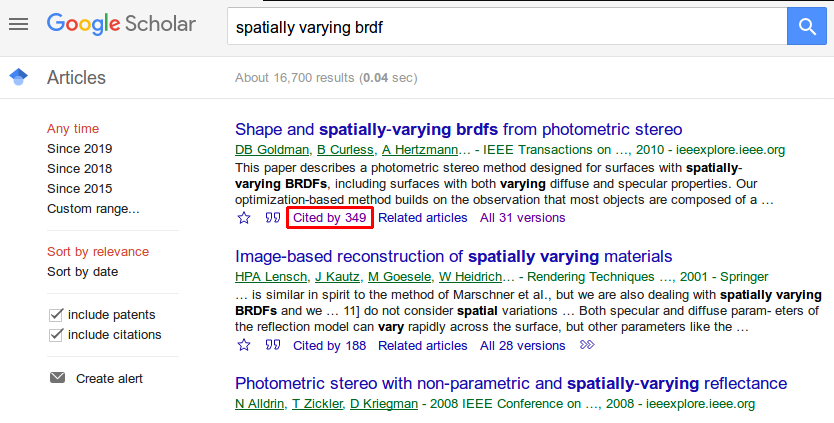Uncheck the include citations checkbox
This screenshot has height=423, width=834.
click(56, 335)
